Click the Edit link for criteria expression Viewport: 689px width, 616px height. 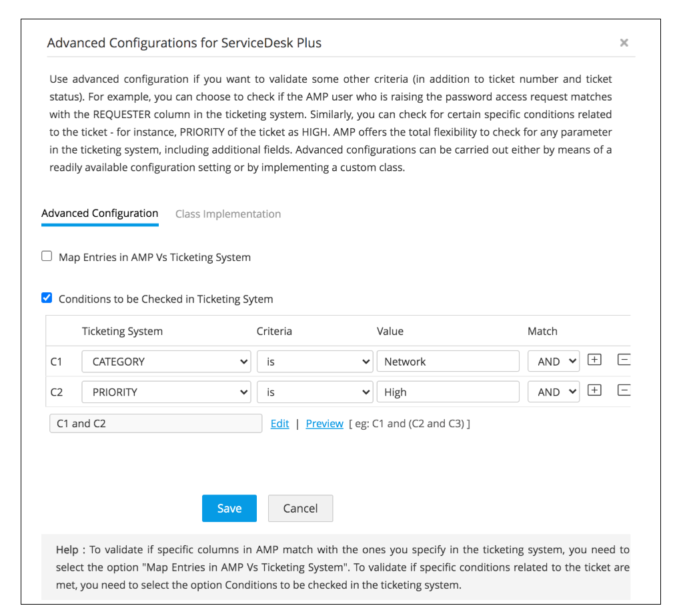pyautogui.click(x=280, y=424)
